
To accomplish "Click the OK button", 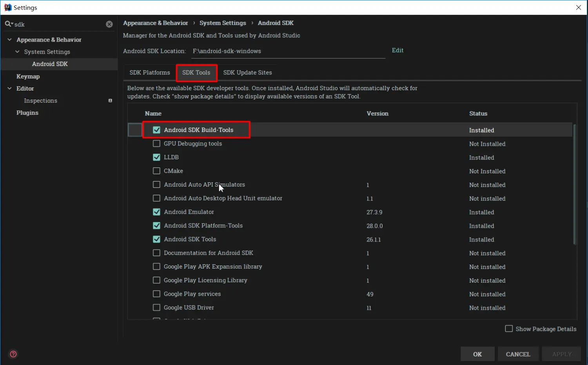I will coord(477,354).
